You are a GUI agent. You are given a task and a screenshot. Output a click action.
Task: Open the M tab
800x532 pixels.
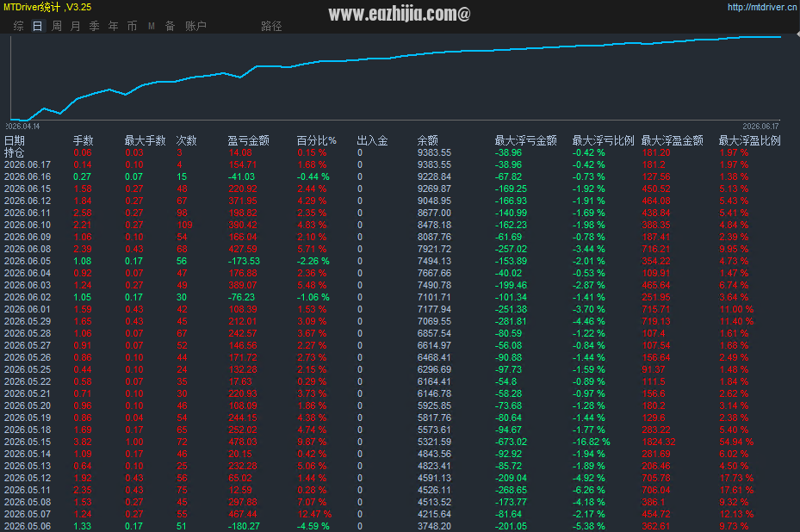coord(152,26)
